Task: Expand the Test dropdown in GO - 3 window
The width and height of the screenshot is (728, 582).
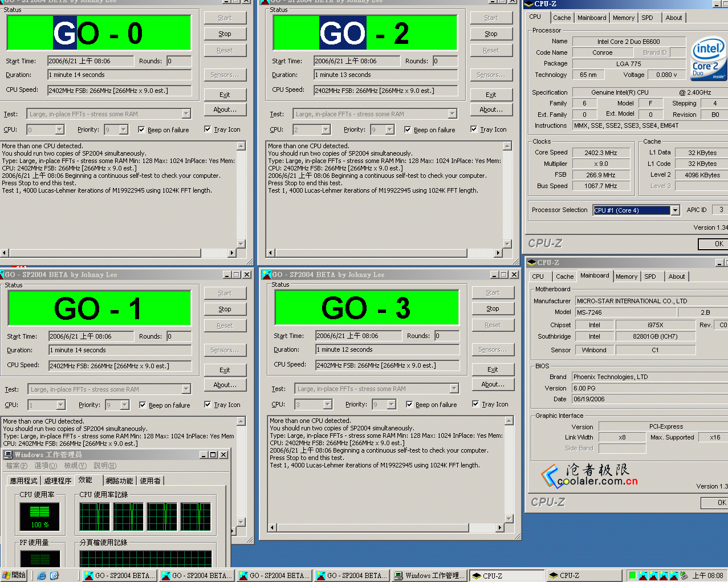Action: 454,389
